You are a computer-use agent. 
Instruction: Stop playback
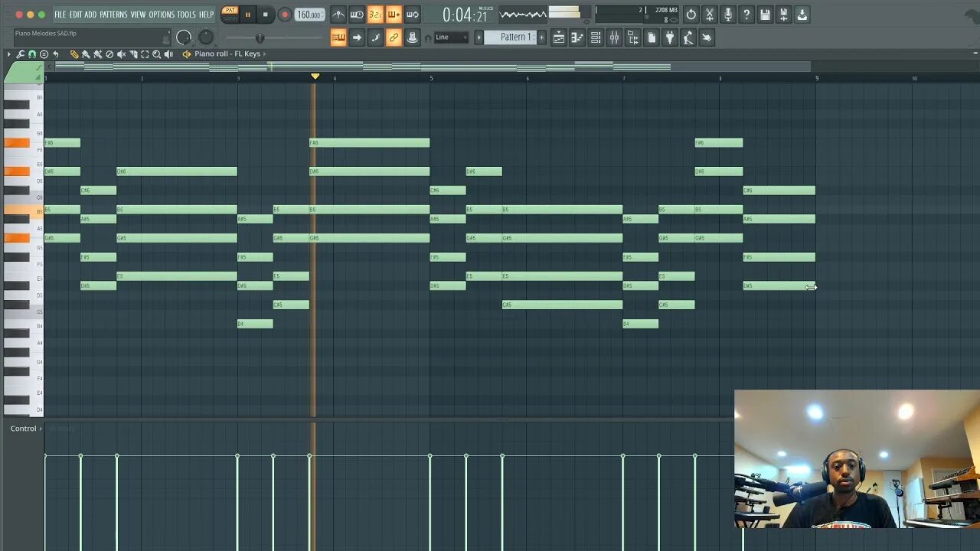[266, 15]
